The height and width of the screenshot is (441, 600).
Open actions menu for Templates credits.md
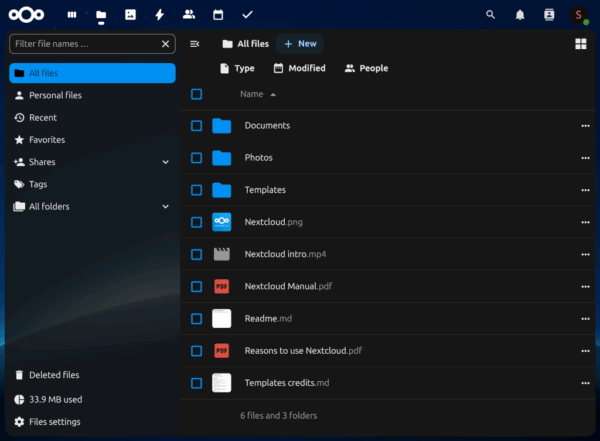(x=585, y=383)
